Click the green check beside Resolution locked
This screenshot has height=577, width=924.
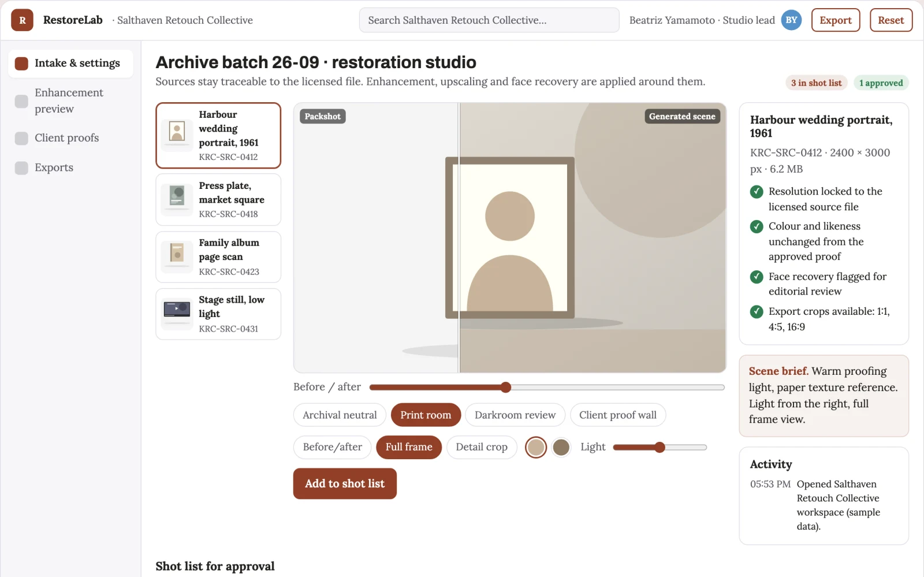click(757, 192)
